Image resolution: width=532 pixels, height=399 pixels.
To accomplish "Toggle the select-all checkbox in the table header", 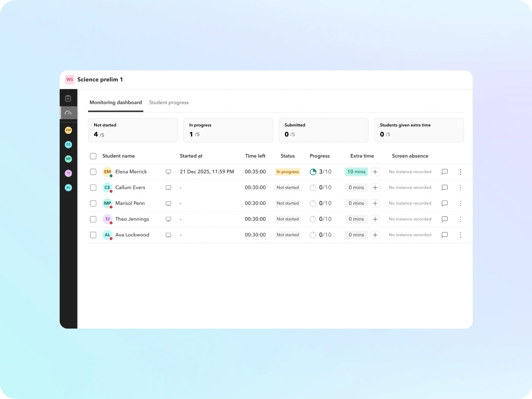I will point(93,156).
